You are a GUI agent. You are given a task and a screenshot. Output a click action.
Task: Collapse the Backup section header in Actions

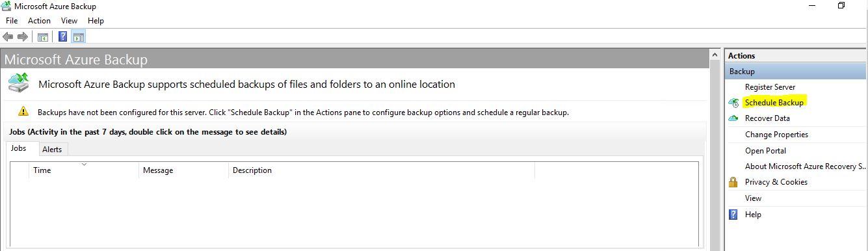point(795,72)
